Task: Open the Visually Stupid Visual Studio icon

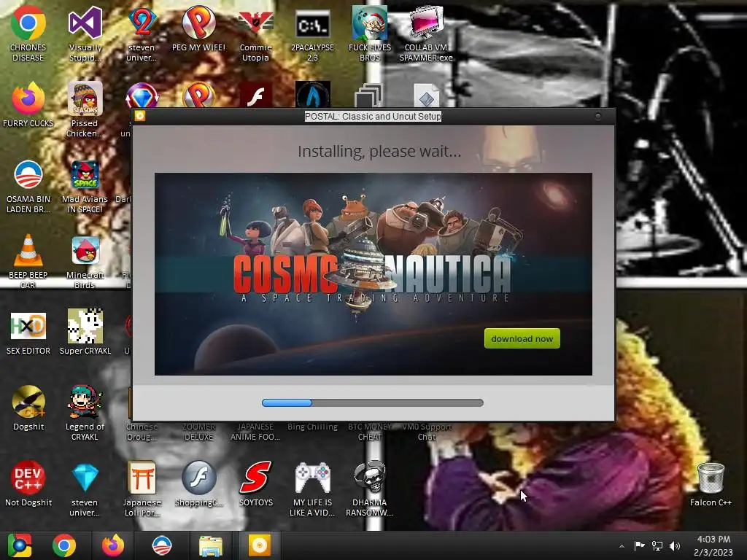Action: pyautogui.click(x=85, y=34)
